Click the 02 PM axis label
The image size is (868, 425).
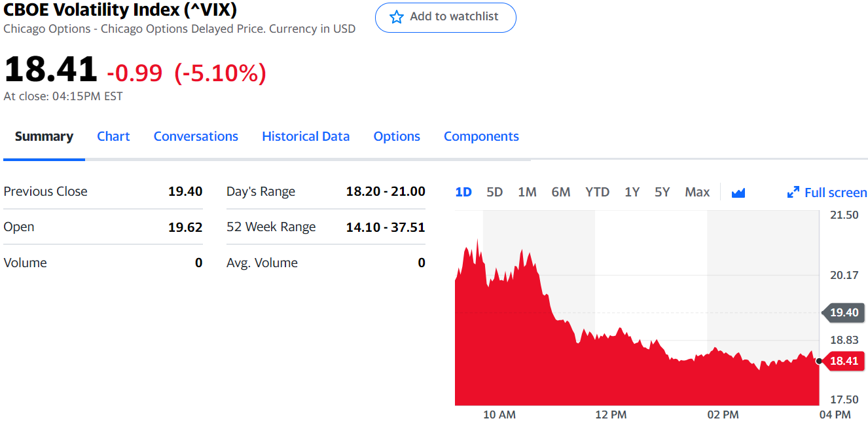(723, 415)
